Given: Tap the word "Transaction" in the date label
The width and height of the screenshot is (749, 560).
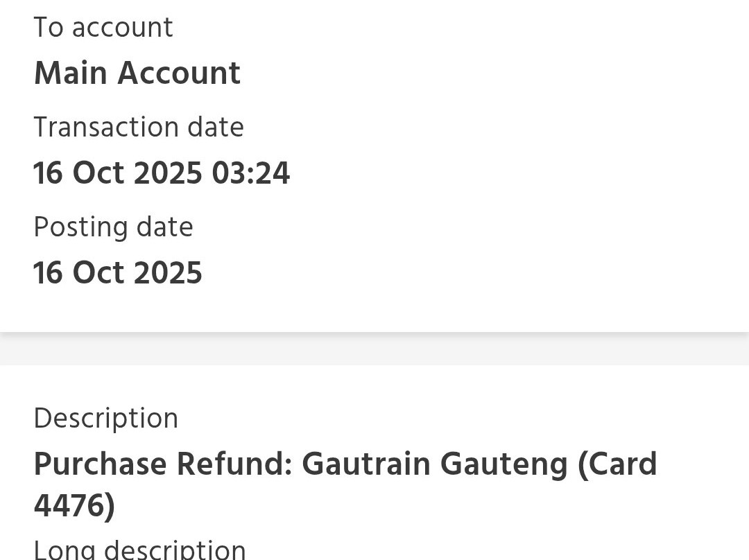Looking at the screenshot, I should pos(106,128).
